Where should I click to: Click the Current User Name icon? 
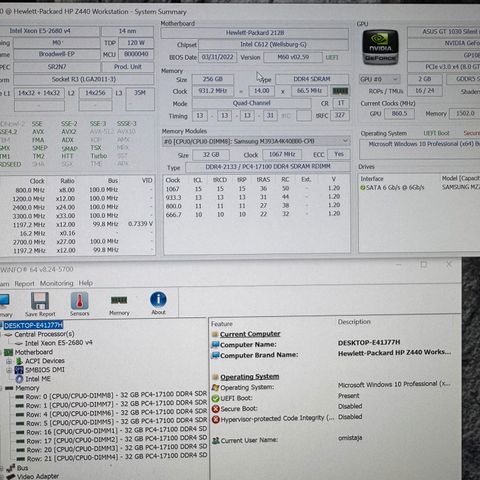tap(216, 441)
